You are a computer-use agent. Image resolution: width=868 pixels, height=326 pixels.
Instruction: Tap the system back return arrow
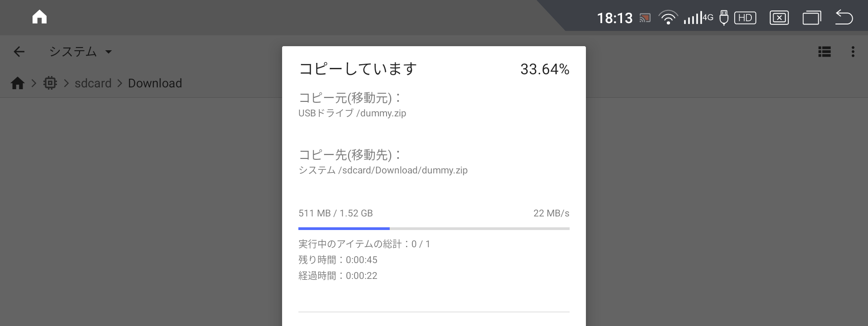coord(844,17)
